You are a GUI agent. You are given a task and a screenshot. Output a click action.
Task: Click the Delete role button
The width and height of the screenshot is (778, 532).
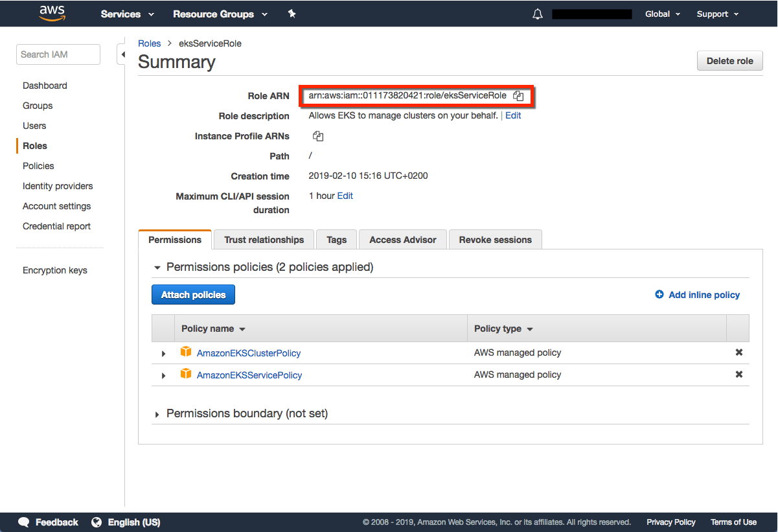coord(730,61)
